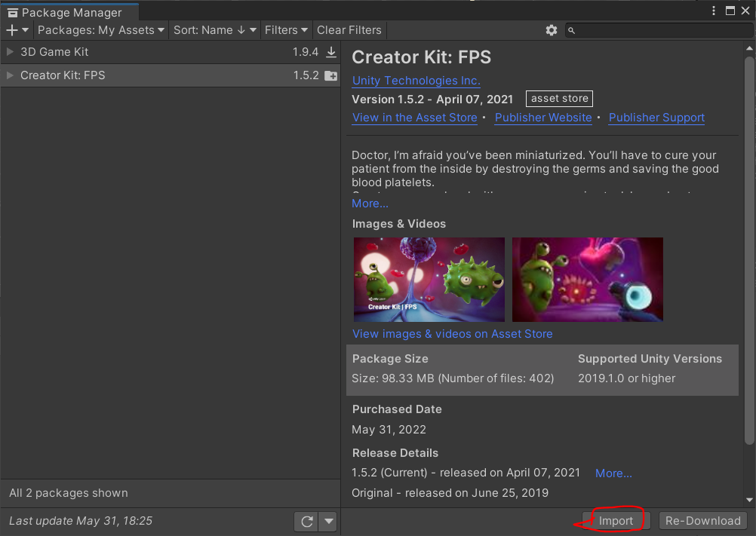Open View images & videos on Asset Store
This screenshot has height=536, width=756.
click(x=452, y=334)
